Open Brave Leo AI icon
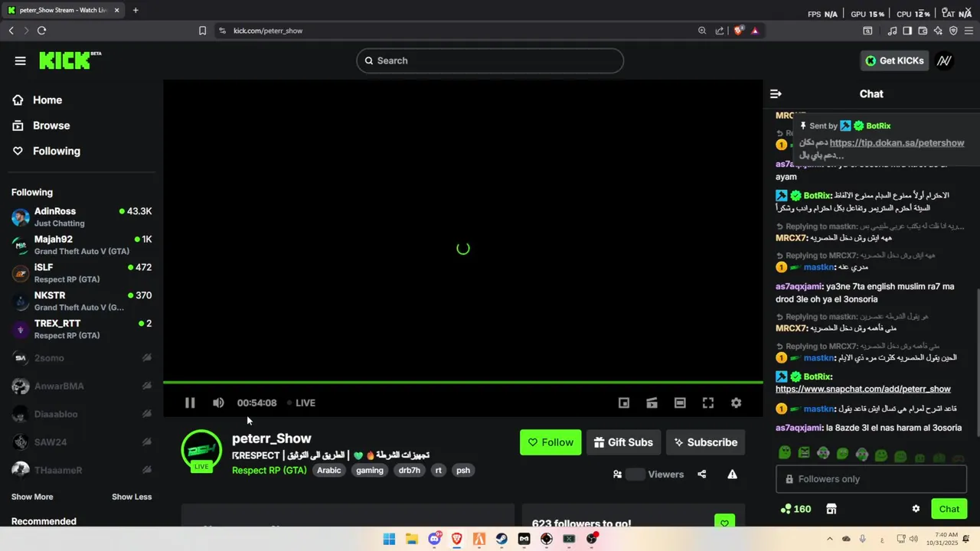 (938, 31)
